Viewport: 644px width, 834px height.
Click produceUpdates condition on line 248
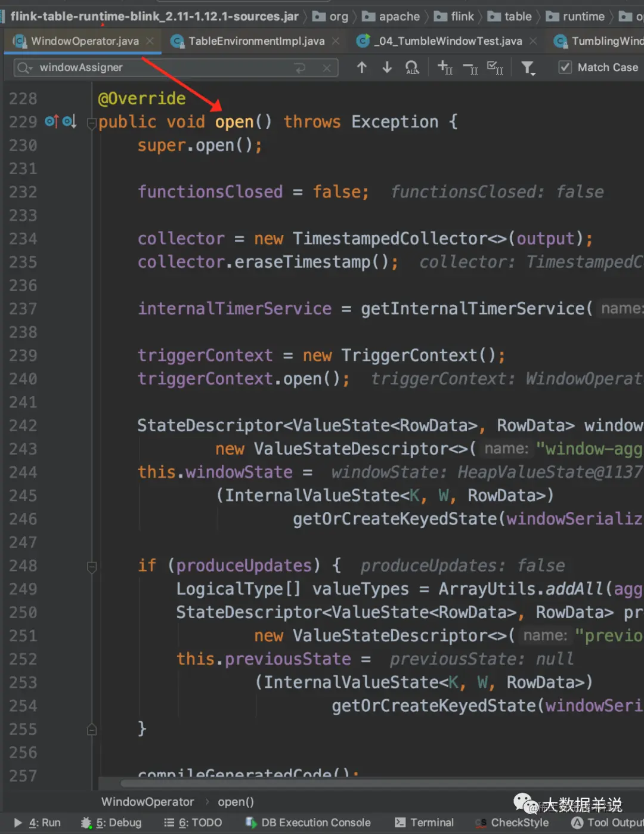244,566
